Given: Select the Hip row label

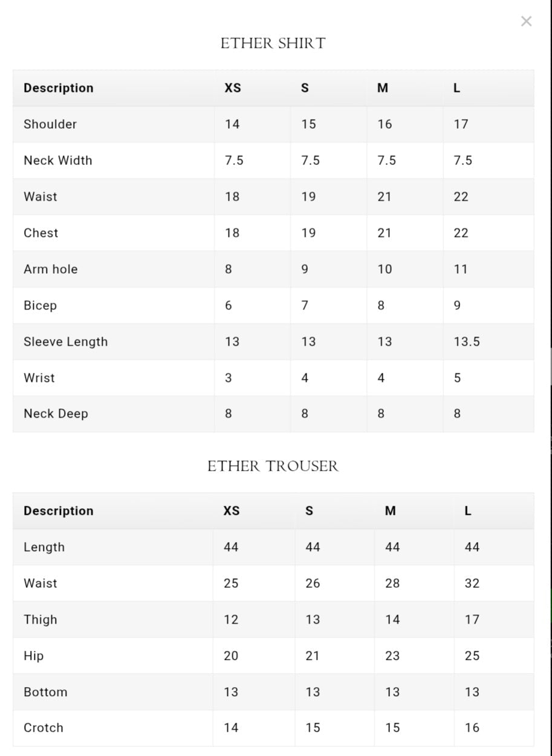Looking at the screenshot, I should click(x=34, y=656).
